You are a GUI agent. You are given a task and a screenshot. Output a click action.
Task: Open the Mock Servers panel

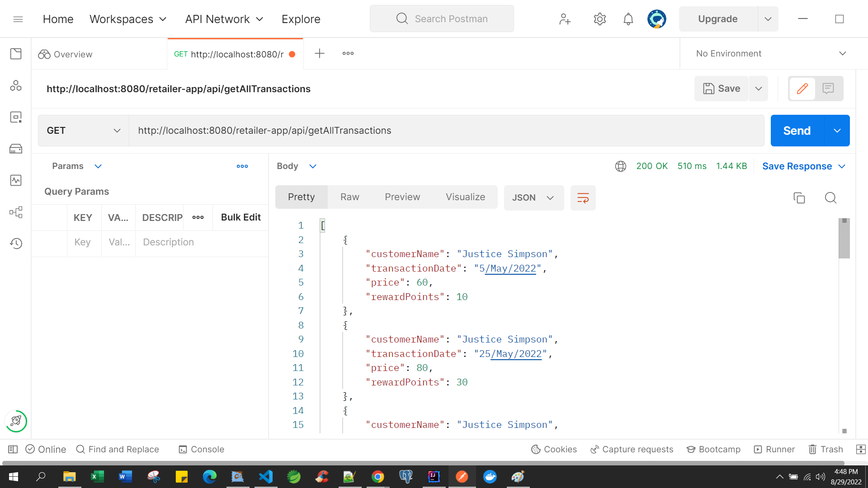point(16,148)
